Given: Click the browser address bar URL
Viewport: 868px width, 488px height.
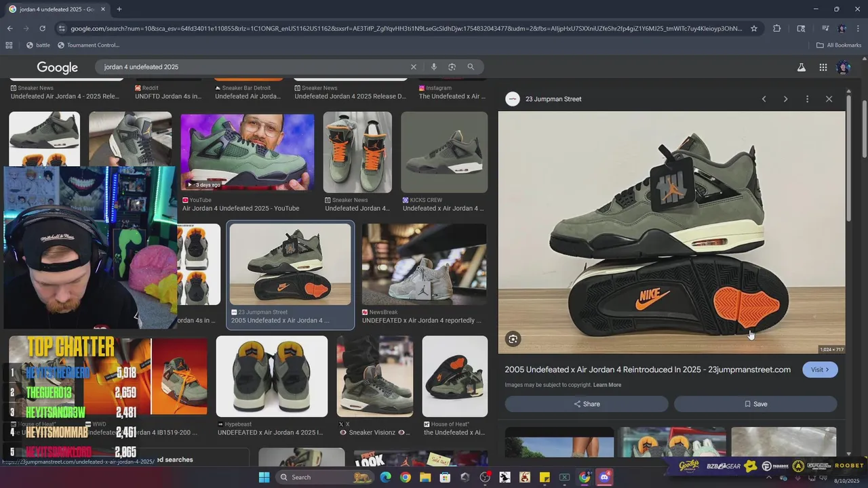Looking at the screenshot, I should pyautogui.click(x=406, y=28).
